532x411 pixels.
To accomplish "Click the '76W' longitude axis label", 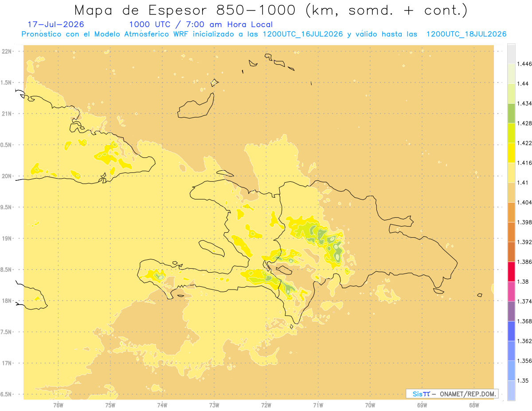I will (x=58, y=405).
